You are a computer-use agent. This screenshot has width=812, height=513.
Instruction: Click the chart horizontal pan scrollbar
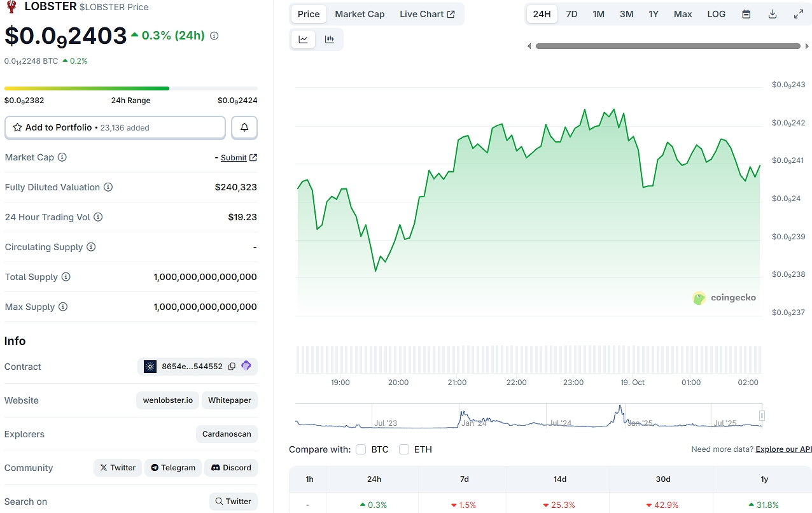[667, 46]
